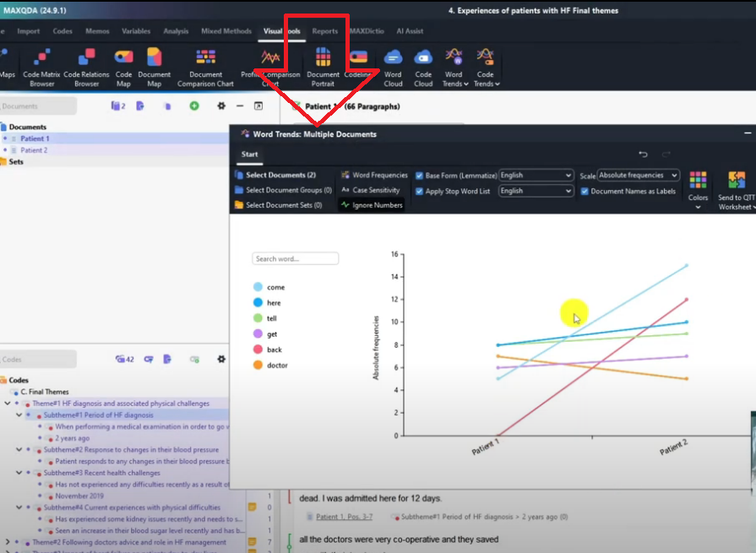Collapse Subtheme#2 Response to blood pressure
The height and width of the screenshot is (553, 756).
click(19, 449)
